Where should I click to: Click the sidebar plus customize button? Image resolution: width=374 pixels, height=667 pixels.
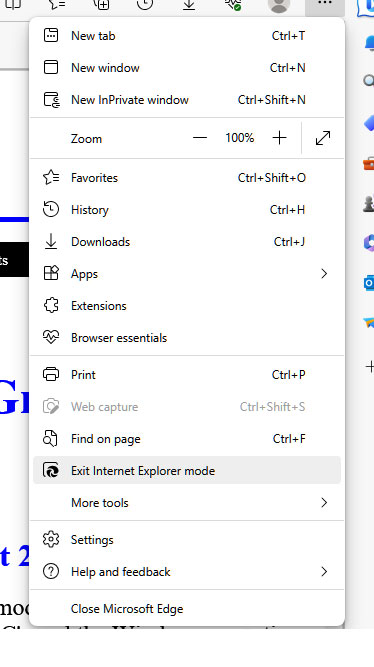pyautogui.click(x=370, y=366)
